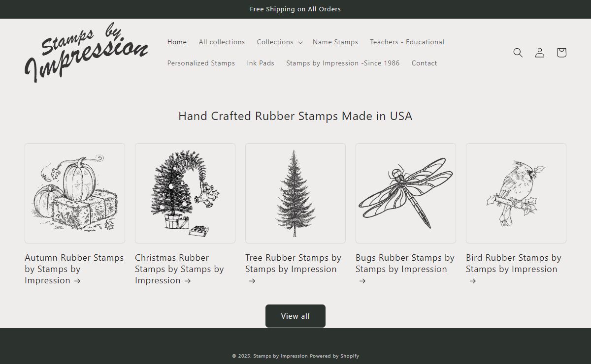This screenshot has width=591, height=364.
Task: Click the View all button
Action: 295,316
